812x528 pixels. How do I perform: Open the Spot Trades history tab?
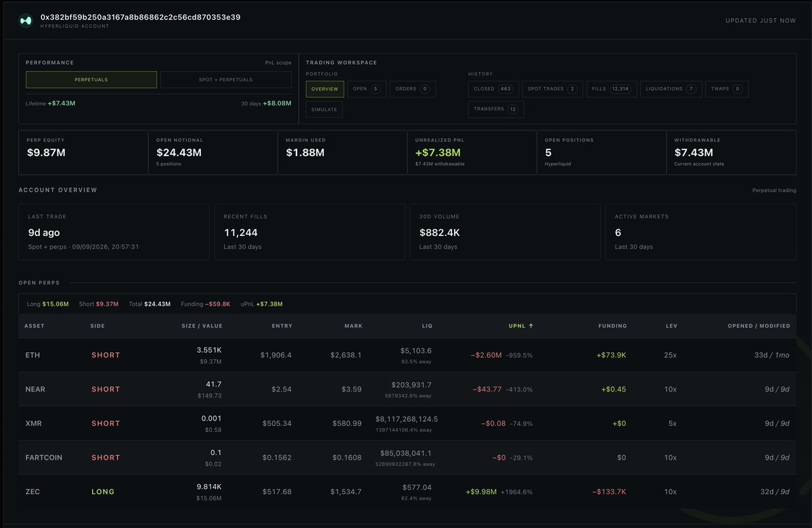552,89
